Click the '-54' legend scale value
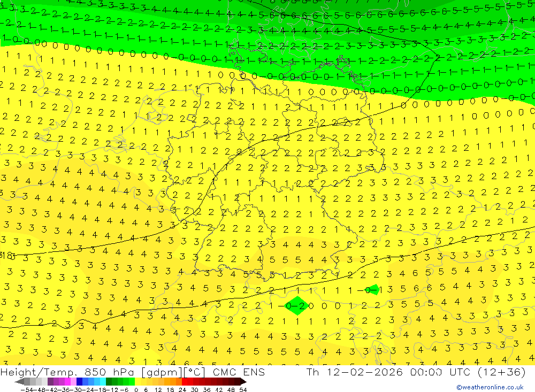The image size is (535, 392). point(27,390)
